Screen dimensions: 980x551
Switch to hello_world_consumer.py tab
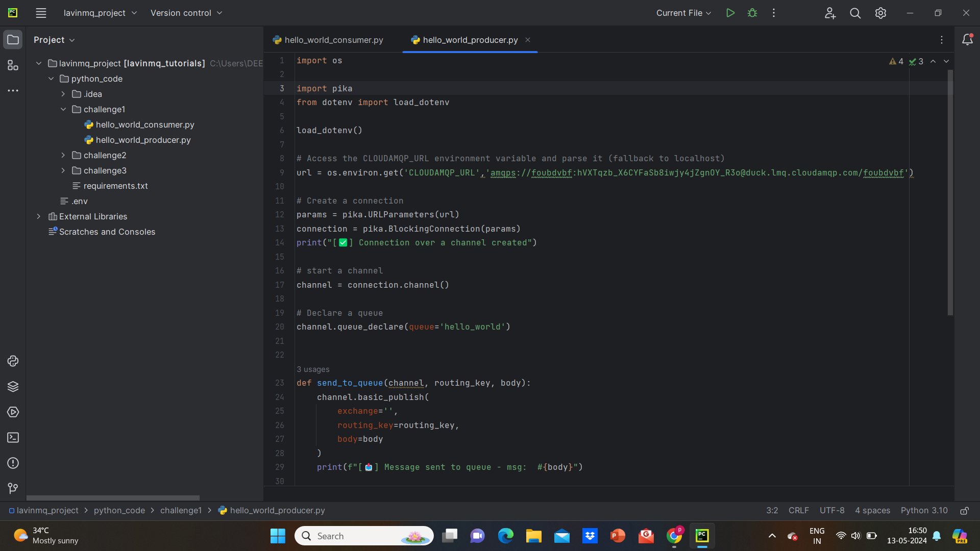coord(328,40)
